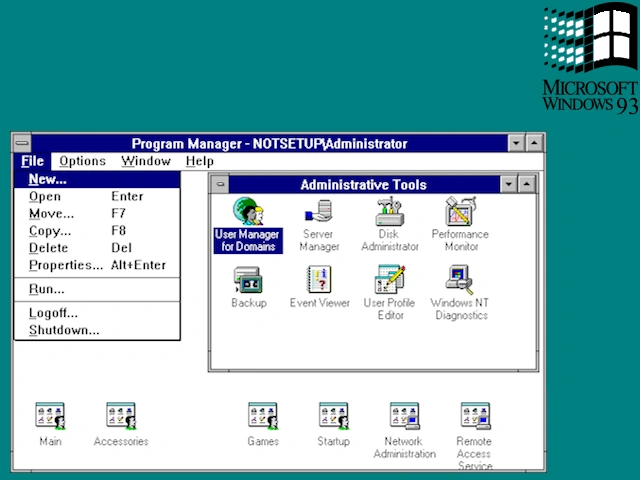Maximize the Administrative Tools window

527,184
